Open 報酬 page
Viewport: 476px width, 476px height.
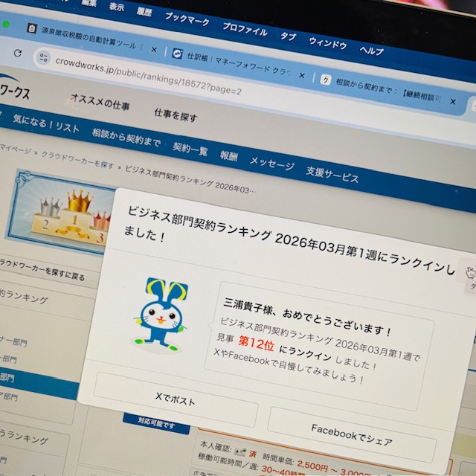[229, 155]
